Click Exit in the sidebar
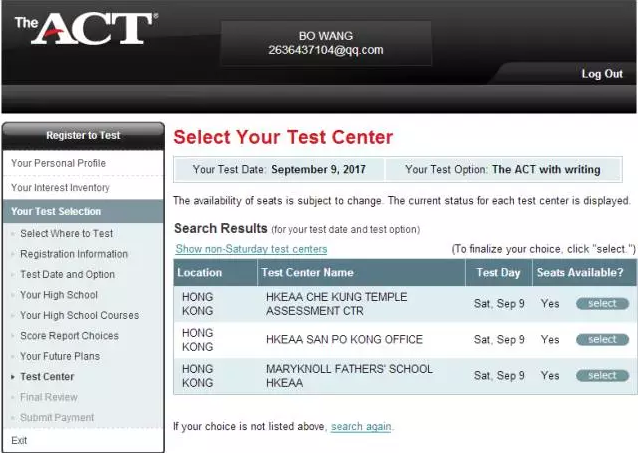The height and width of the screenshot is (456, 638). point(20,440)
